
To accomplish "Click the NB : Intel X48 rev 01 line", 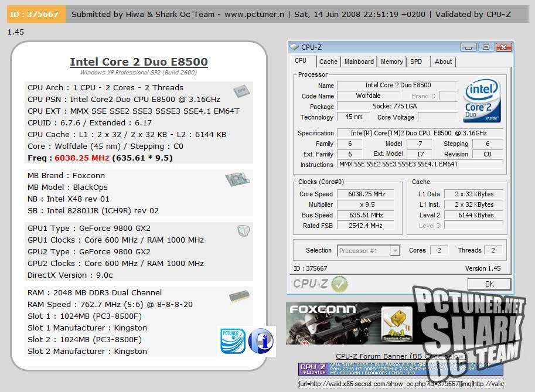I will click(x=69, y=199).
